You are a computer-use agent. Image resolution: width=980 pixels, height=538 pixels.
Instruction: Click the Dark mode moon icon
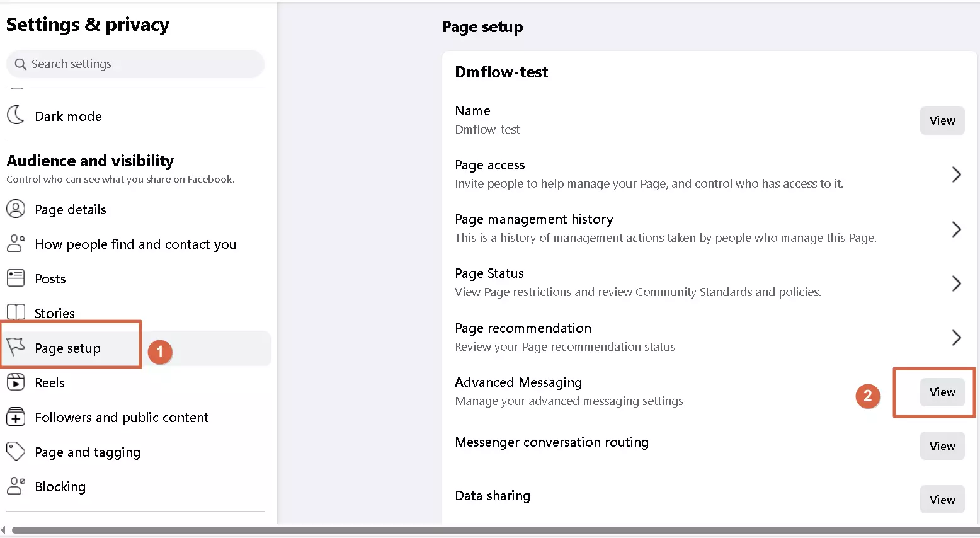click(16, 115)
